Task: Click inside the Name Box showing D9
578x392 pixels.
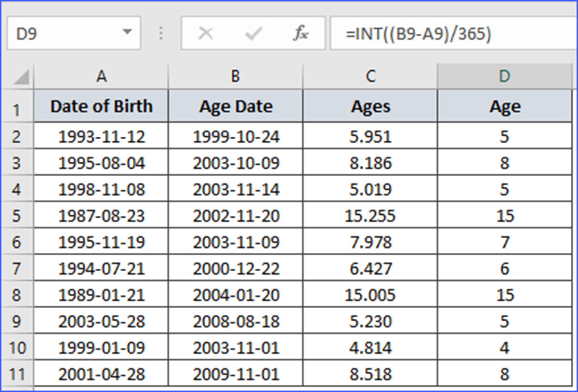Action: point(63,34)
